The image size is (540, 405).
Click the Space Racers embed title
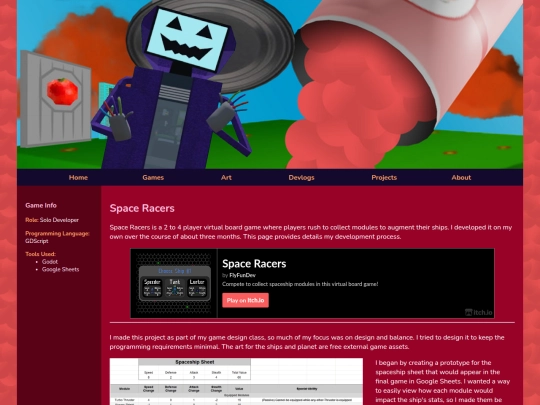(x=254, y=263)
